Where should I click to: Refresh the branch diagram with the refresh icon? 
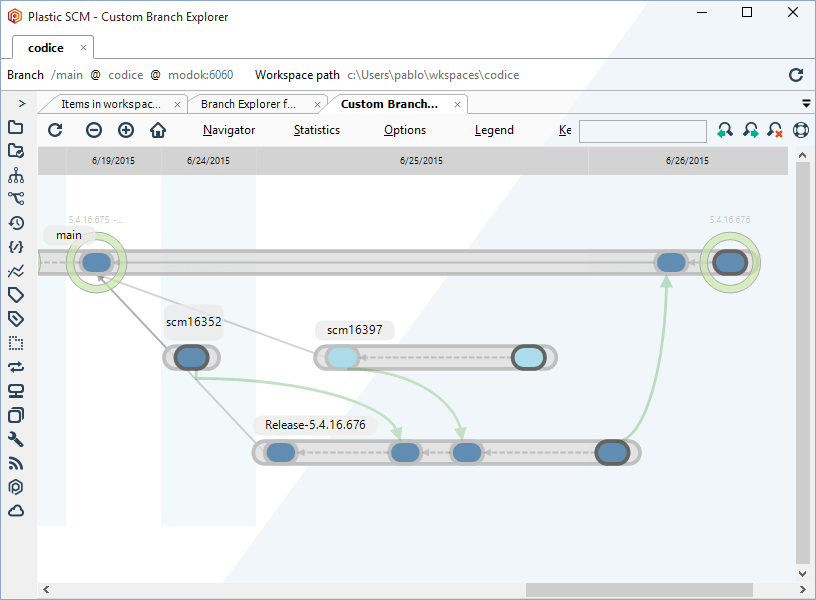(x=55, y=130)
